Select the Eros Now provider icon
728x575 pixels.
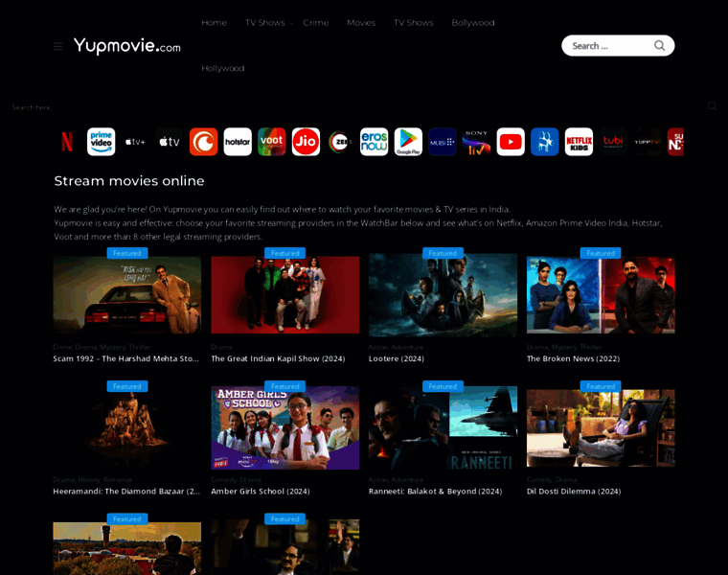pyautogui.click(x=375, y=142)
